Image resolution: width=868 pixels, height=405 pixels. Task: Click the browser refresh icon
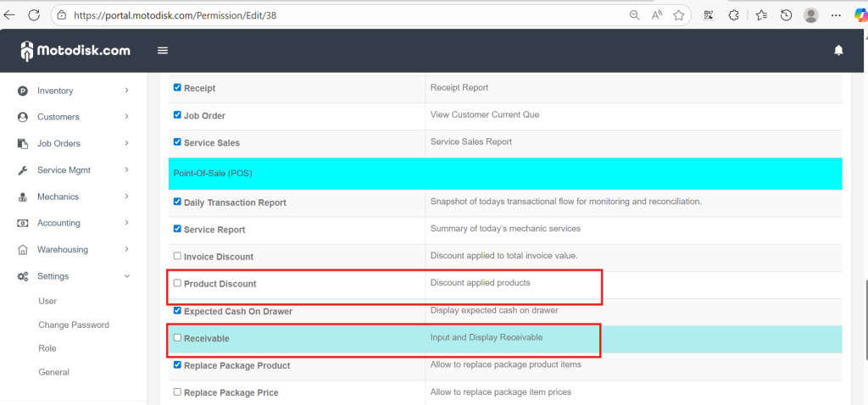(x=34, y=15)
